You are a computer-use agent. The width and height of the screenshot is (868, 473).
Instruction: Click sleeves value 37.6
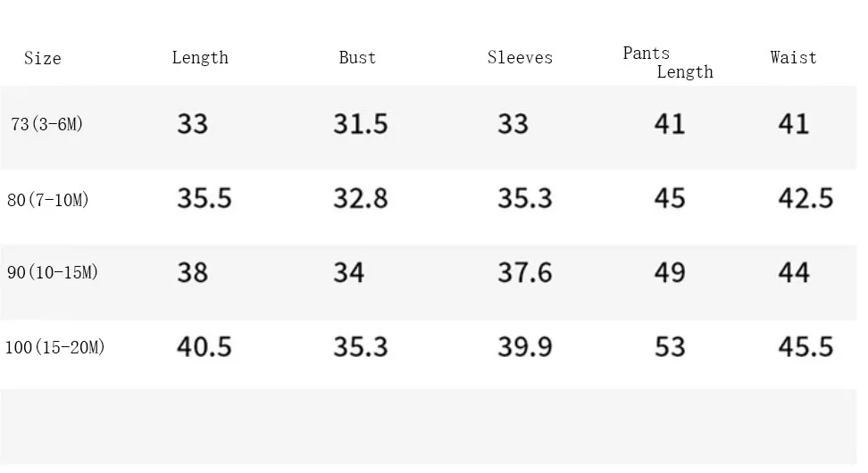[525, 272]
